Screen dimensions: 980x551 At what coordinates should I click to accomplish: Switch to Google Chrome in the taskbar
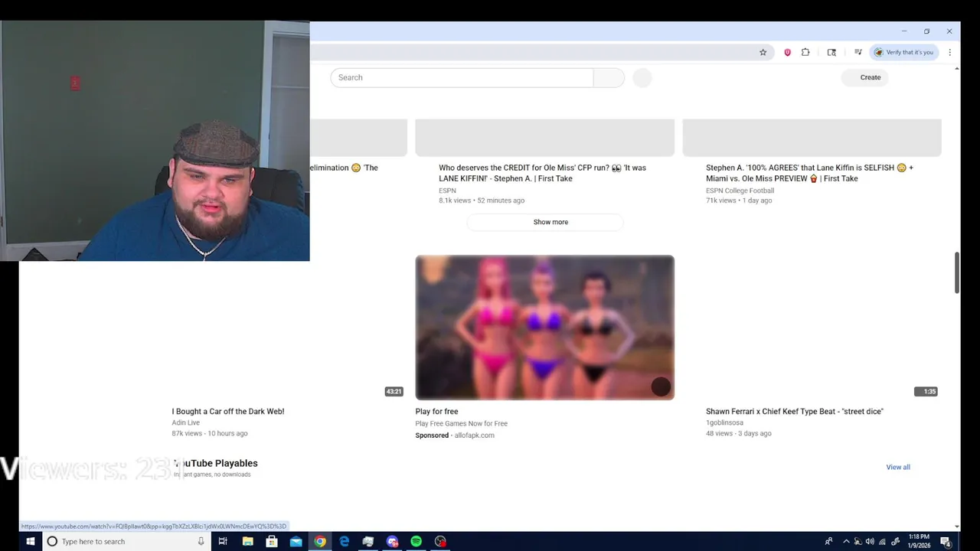tap(320, 541)
